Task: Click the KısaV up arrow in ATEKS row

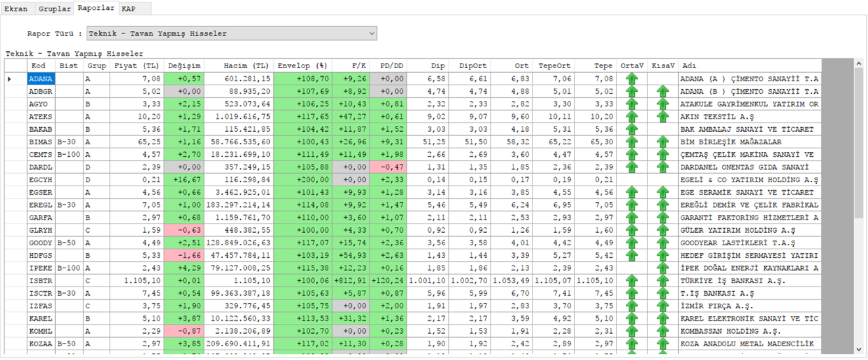Action: click(662, 117)
